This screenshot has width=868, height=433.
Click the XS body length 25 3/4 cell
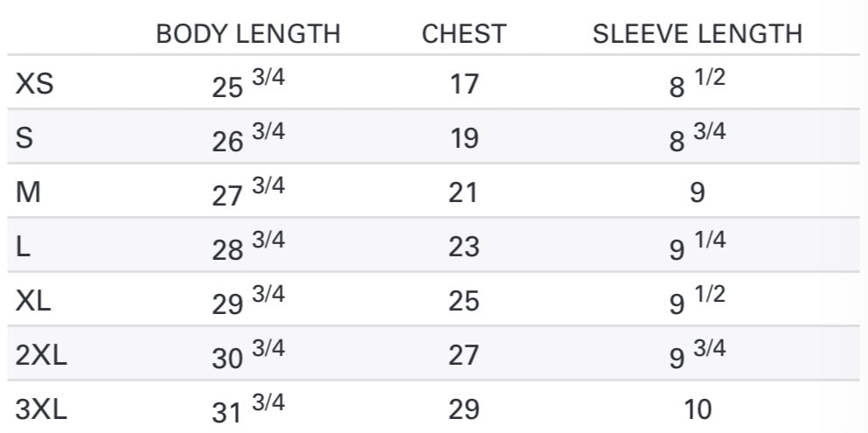[248, 84]
